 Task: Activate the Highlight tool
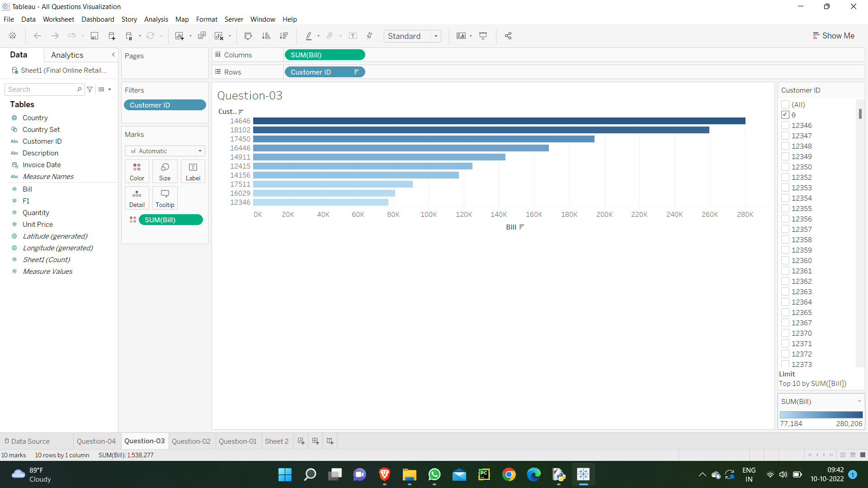(309, 36)
